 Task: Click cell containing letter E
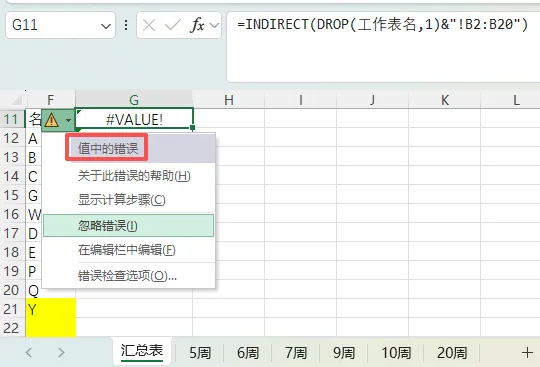point(33,252)
